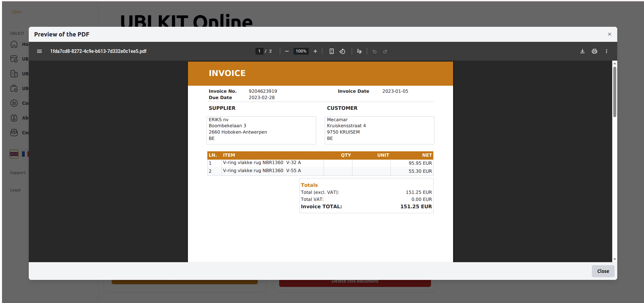Close the preview with the X icon

[x=609, y=34]
